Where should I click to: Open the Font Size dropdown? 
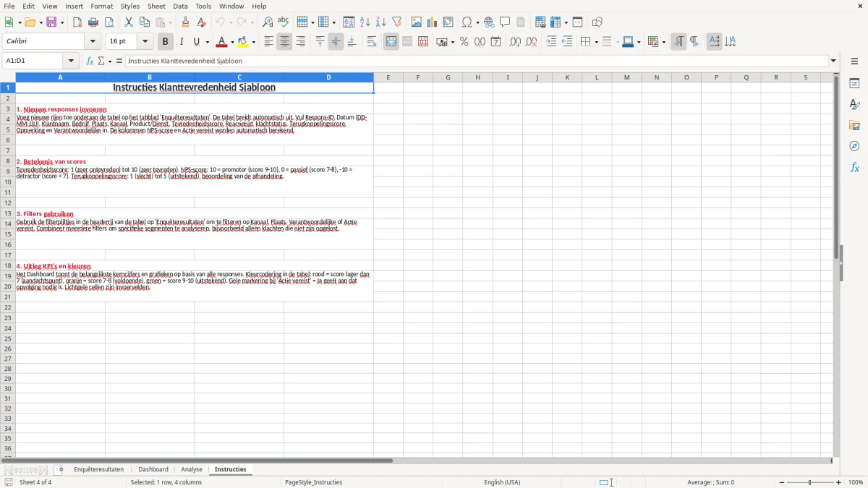pos(145,42)
